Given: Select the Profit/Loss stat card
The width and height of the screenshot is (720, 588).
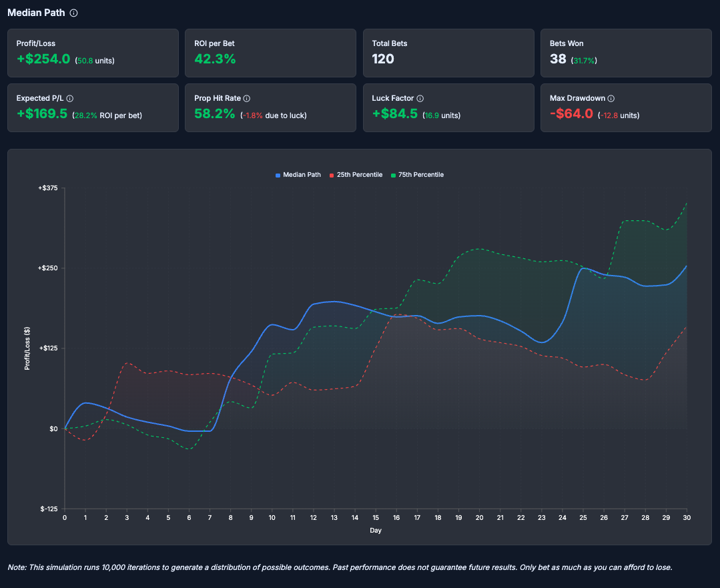Looking at the screenshot, I should tap(92, 53).
